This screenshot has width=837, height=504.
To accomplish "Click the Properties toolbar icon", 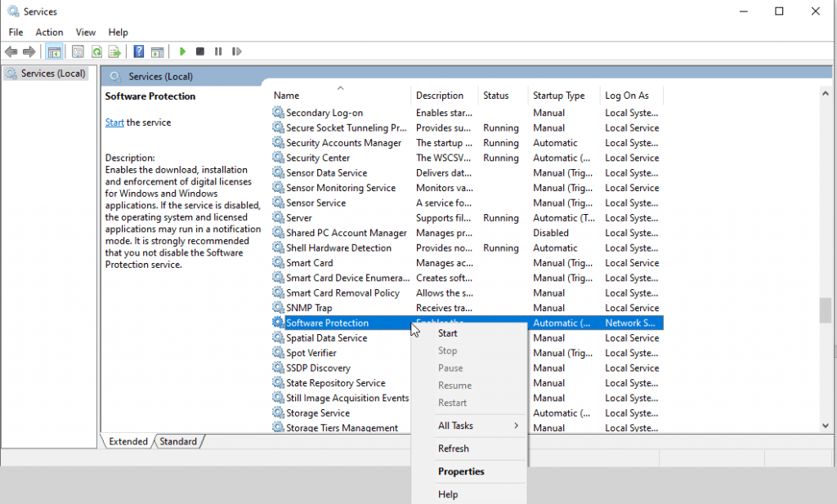I will 78,51.
